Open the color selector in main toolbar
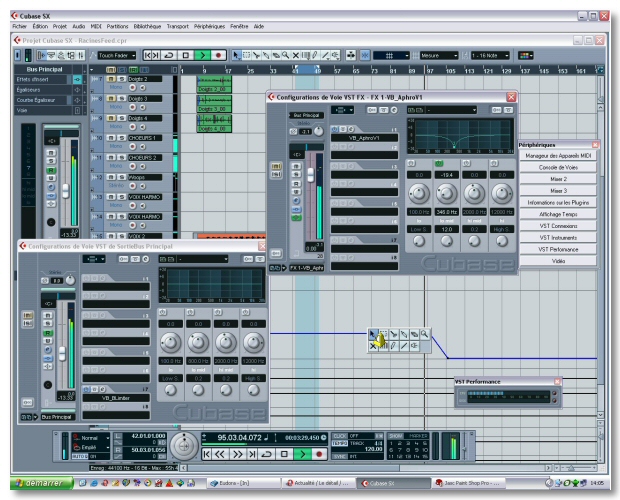Screen dimensions: 620x500 pos(525,55)
